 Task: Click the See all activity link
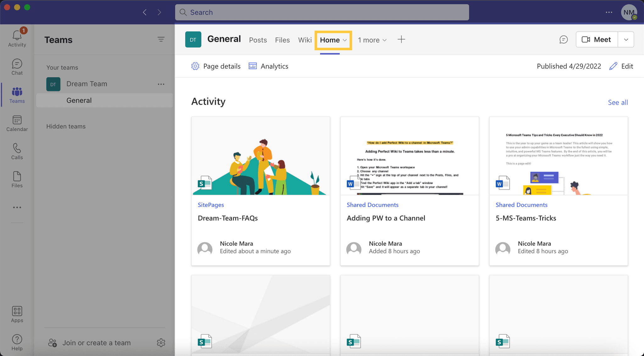[618, 102]
